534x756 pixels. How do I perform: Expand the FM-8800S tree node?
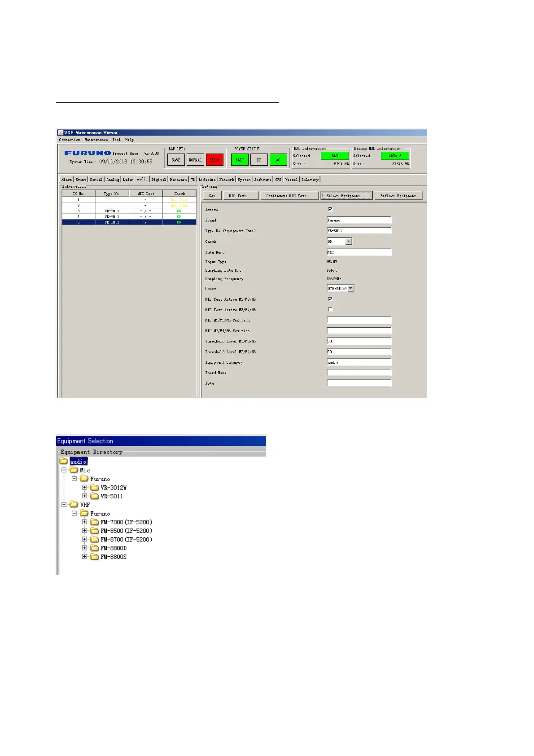84,557
